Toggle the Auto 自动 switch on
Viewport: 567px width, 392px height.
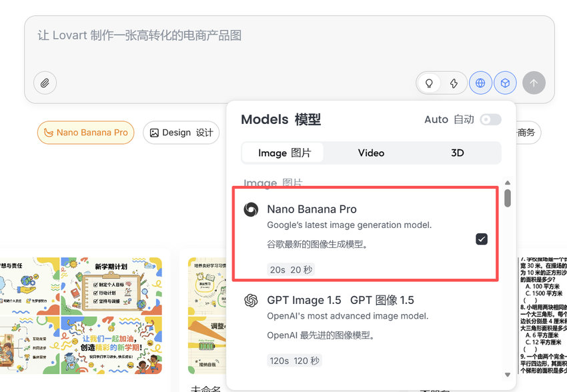point(490,119)
